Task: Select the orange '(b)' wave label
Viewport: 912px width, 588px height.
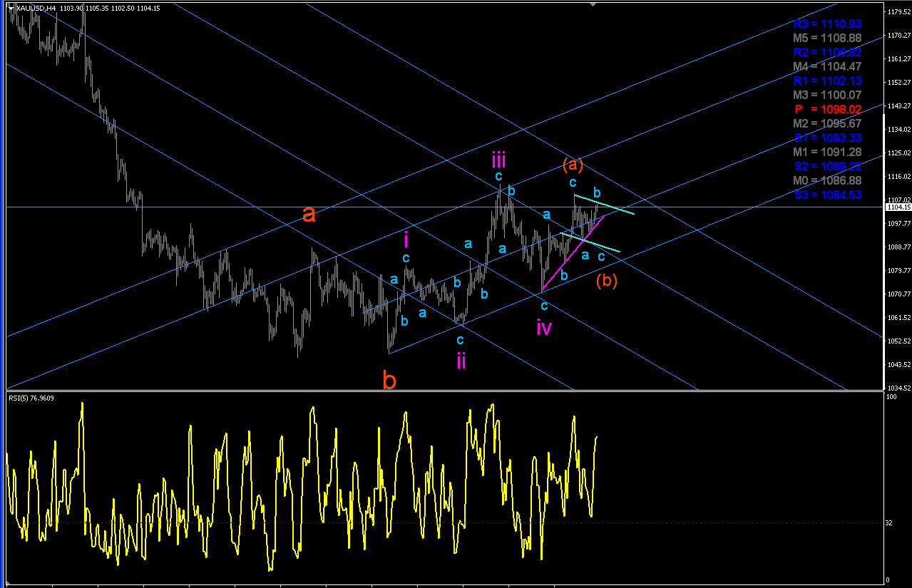Action: click(x=607, y=280)
